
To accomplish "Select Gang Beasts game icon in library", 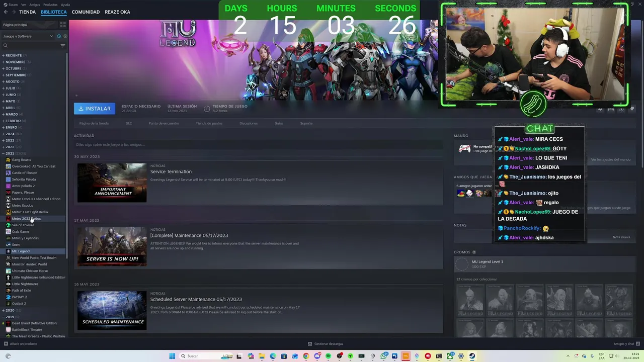I will point(8,160).
